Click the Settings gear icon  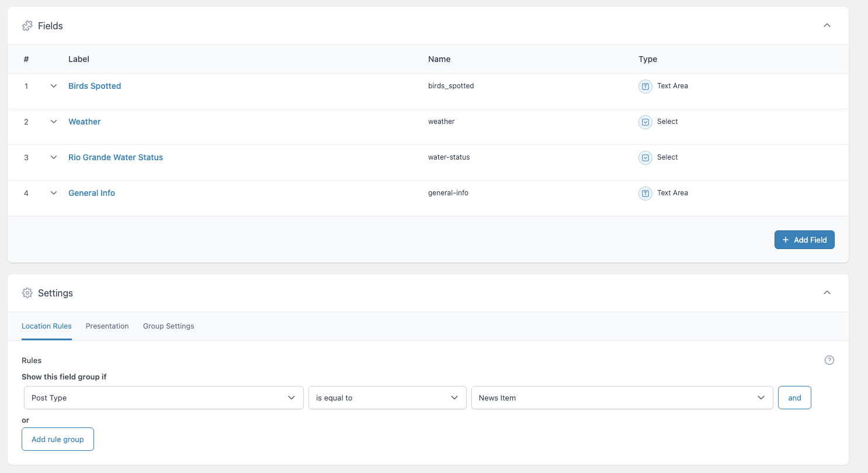pos(27,293)
